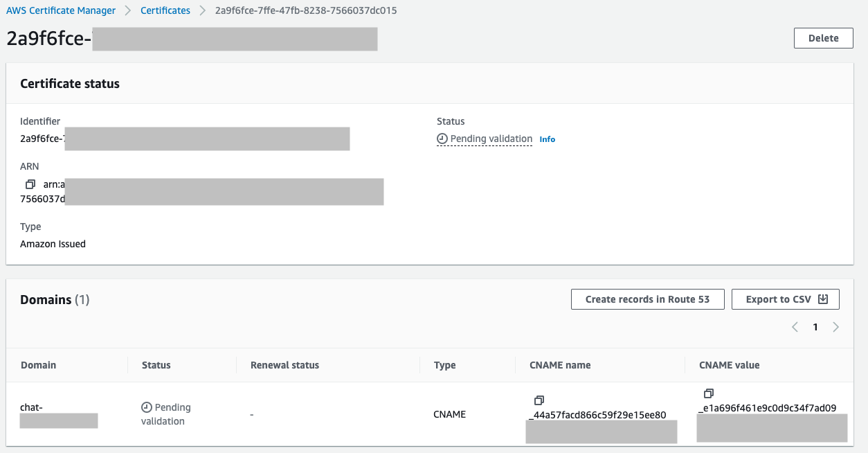The image size is (868, 453).
Task: Click the Renewal status column header
Action: 284,365
